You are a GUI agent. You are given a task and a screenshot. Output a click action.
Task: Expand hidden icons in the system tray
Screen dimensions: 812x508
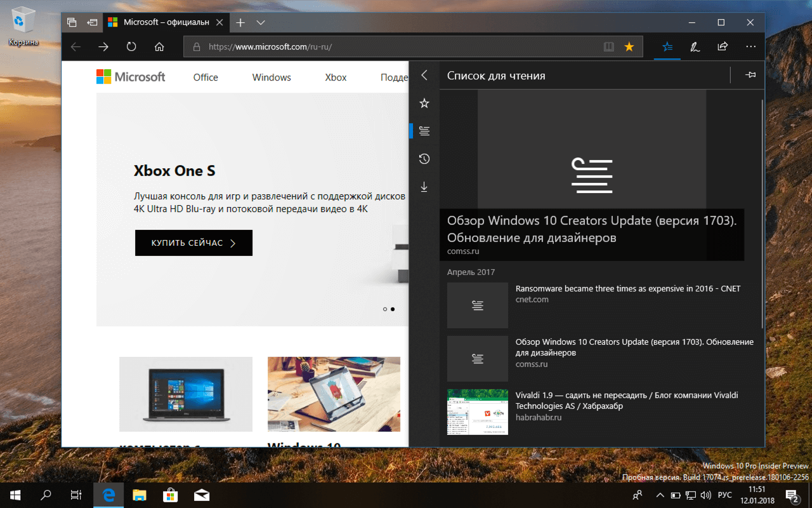click(660, 495)
